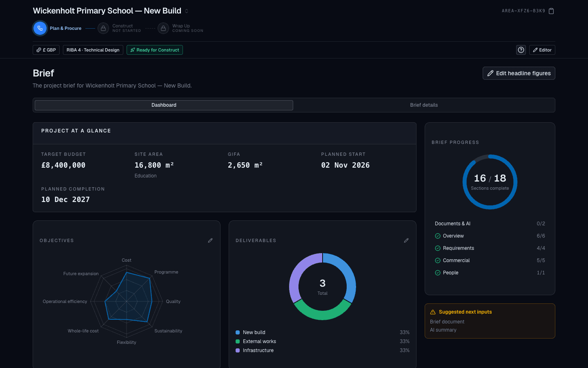Click the Infrastructure purple legend swatch

[x=238, y=350]
